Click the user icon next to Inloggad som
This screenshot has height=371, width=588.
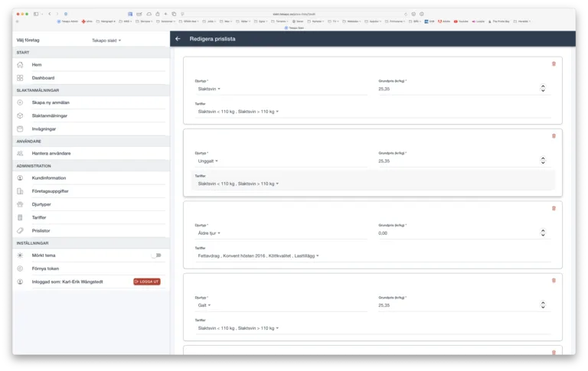(x=20, y=282)
